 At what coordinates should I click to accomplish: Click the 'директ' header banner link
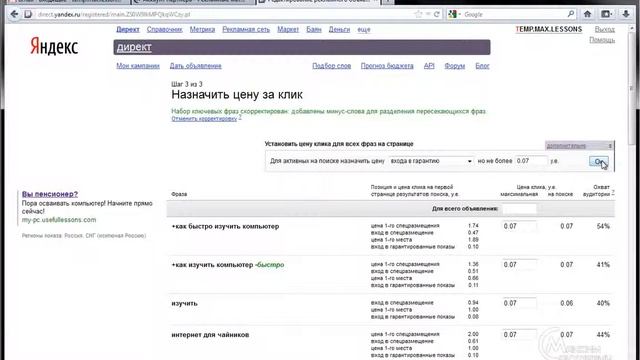click(134, 47)
